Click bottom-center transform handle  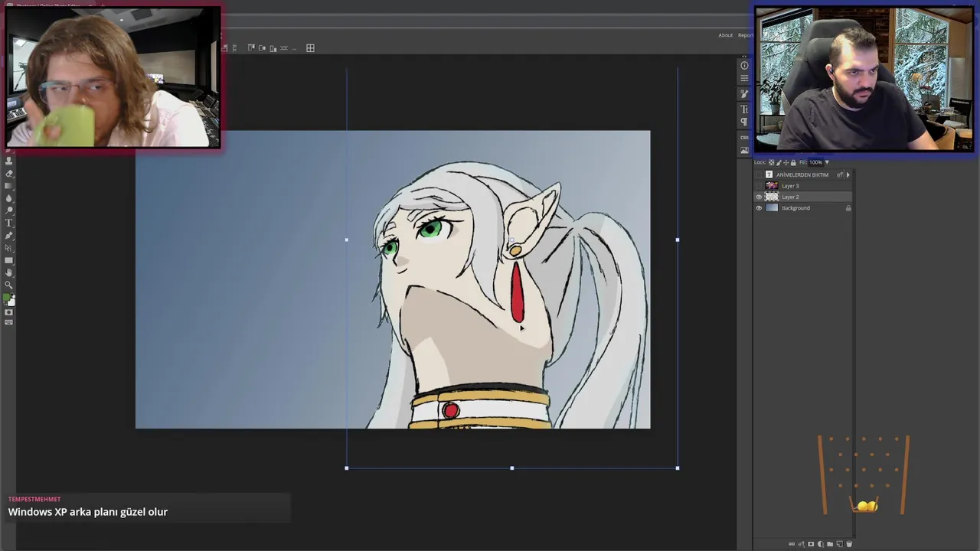click(512, 468)
